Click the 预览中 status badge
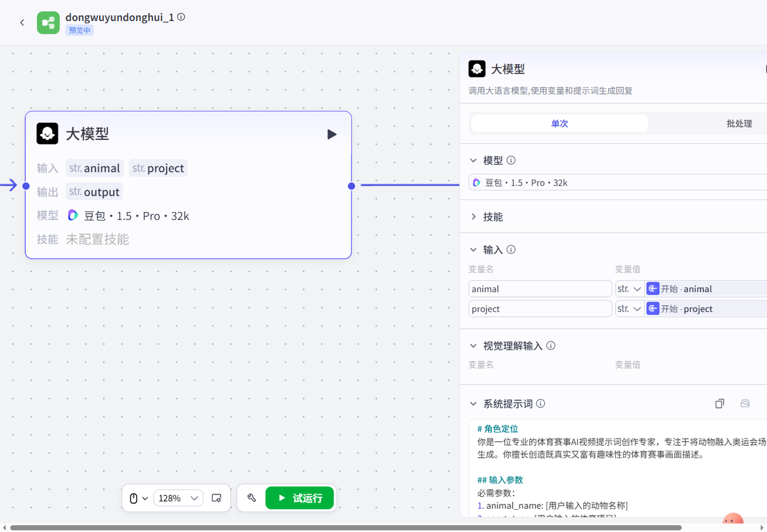Screen dimensions: 767x532 80,30
